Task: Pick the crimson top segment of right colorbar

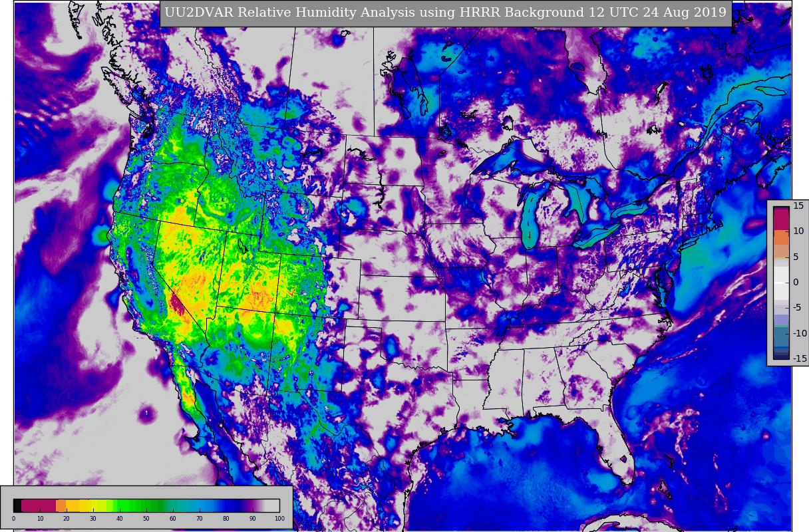Action: [x=781, y=218]
